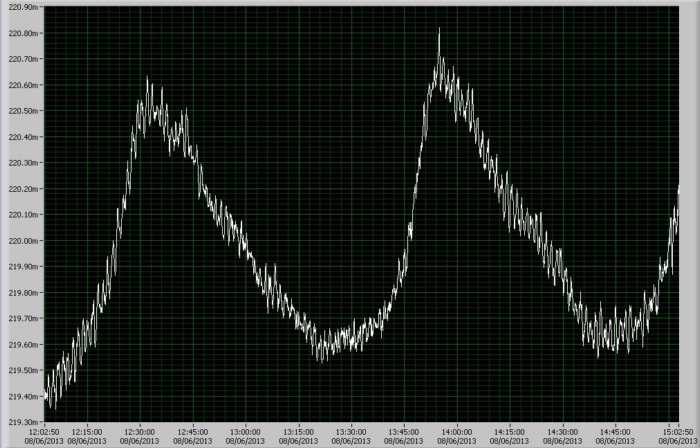This screenshot has width=700, height=448.
Task: Click the 12:30:00 X-axis time label
Action: pos(140,432)
